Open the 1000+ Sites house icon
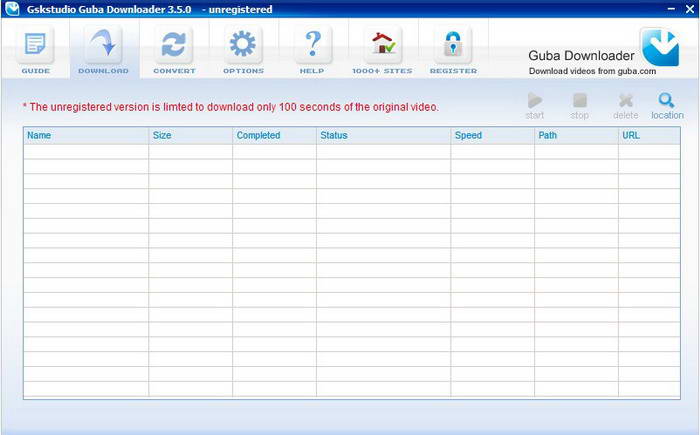The height and width of the screenshot is (435, 700). [382, 50]
